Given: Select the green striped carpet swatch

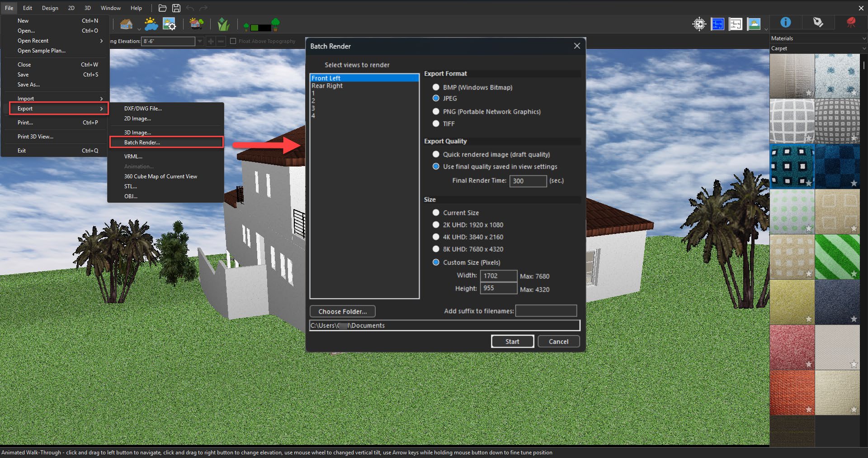Looking at the screenshot, I should click(837, 257).
